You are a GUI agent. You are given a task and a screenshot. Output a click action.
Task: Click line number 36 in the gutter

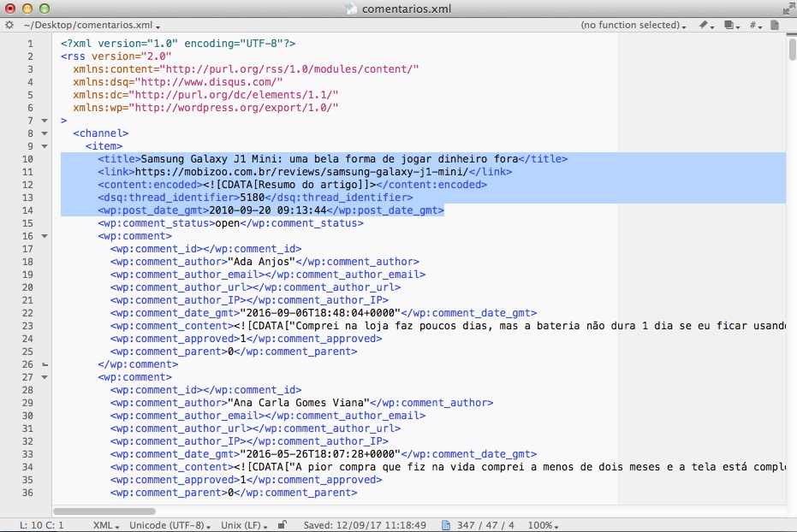pyautogui.click(x=27, y=493)
